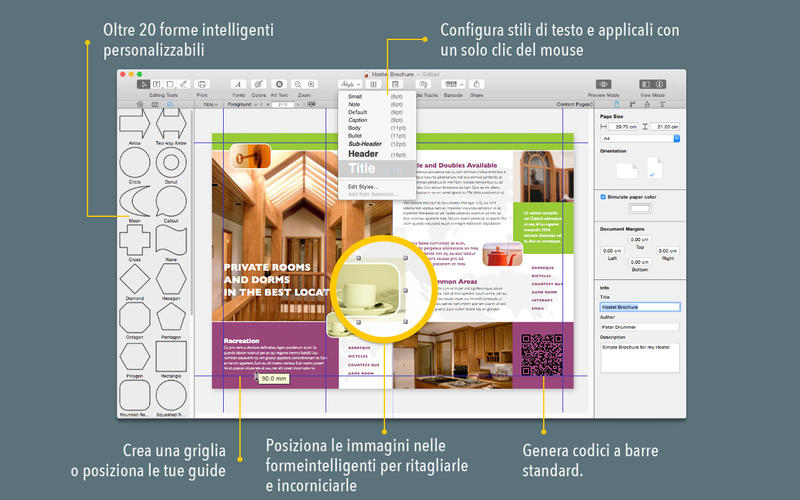
Task: Select the pencil drawing tool
Action: (184, 84)
